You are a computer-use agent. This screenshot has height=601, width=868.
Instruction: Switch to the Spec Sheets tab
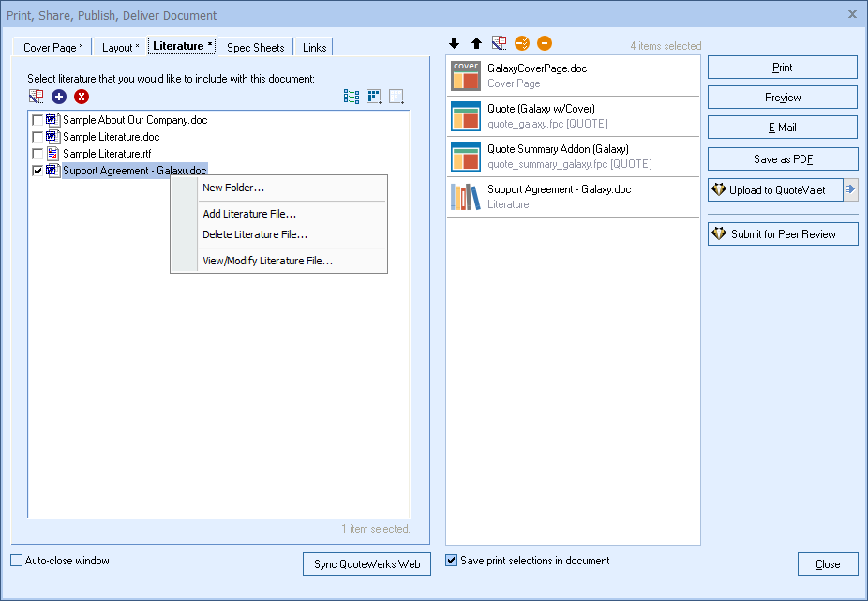pyautogui.click(x=255, y=48)
